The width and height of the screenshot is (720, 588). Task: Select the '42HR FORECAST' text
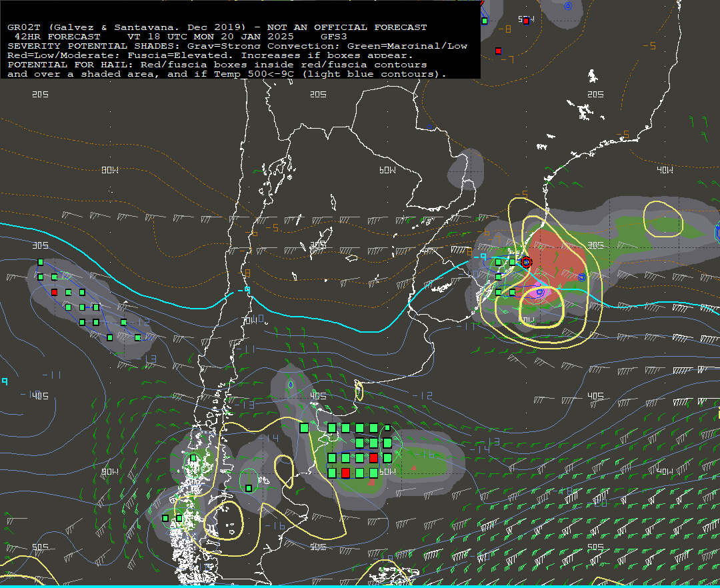(x=57, y=37)
